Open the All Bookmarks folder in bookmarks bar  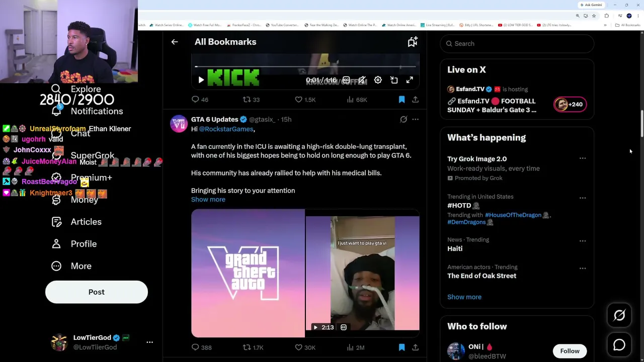click(x=627, y=25)
